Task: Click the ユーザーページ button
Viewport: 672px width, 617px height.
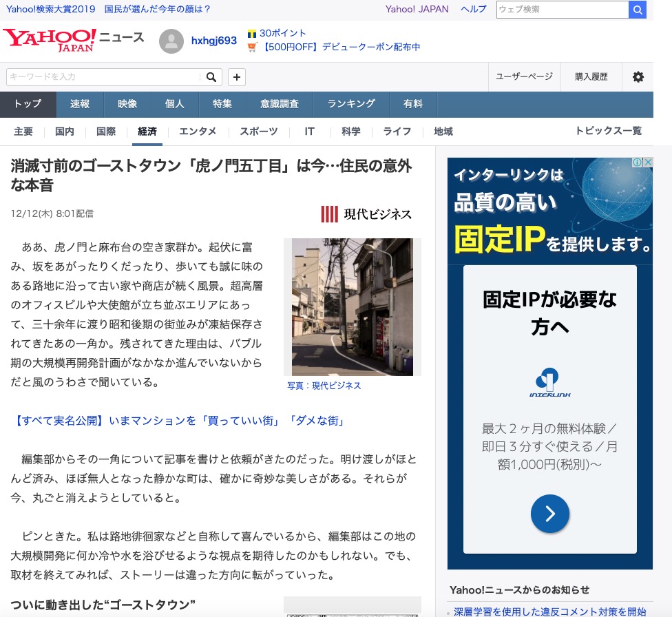Action: [x=524, y=76]
